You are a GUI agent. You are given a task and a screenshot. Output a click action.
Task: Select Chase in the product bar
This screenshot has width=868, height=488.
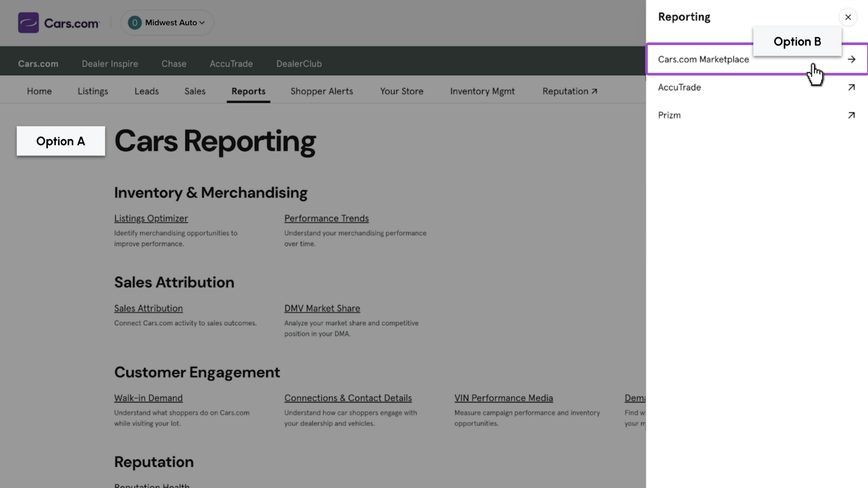tap(174, 64)
